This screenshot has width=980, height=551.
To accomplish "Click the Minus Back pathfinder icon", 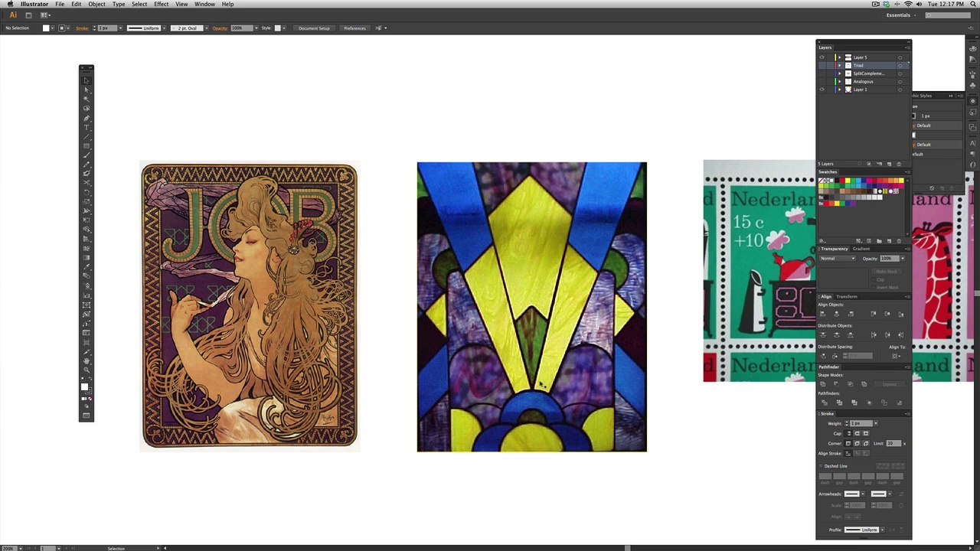I will coord(899,403).
